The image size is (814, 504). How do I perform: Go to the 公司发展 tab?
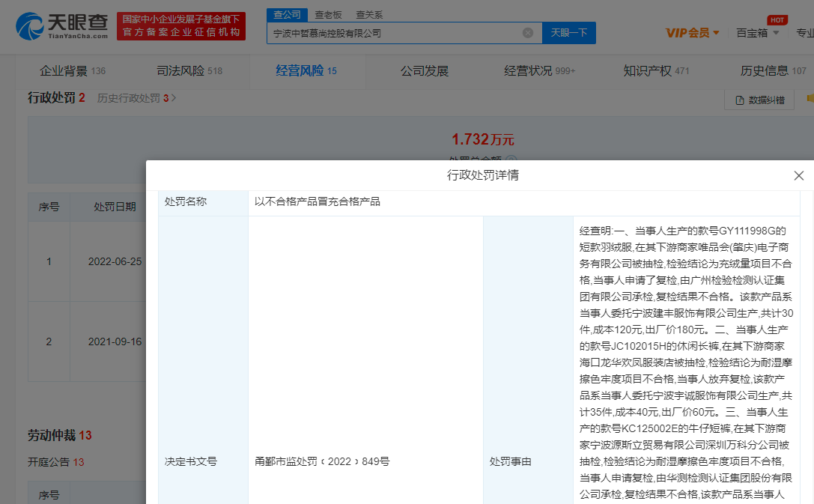pos(424,71)
